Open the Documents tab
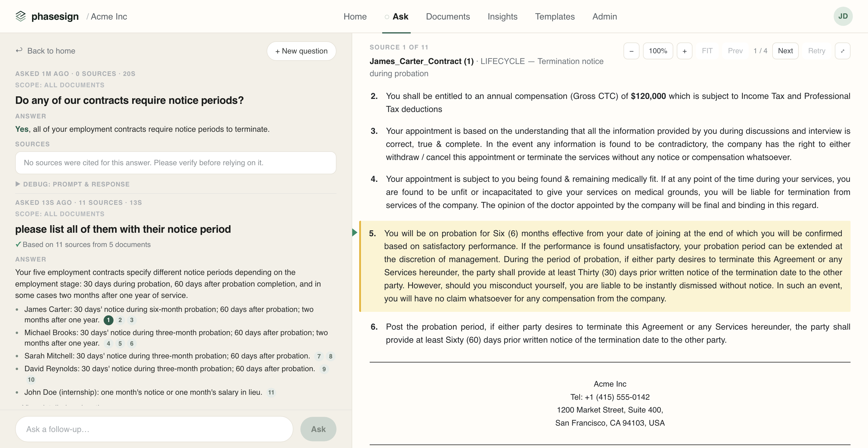The width and height of the screenshot is (868, 448). [x=448, y=17]
